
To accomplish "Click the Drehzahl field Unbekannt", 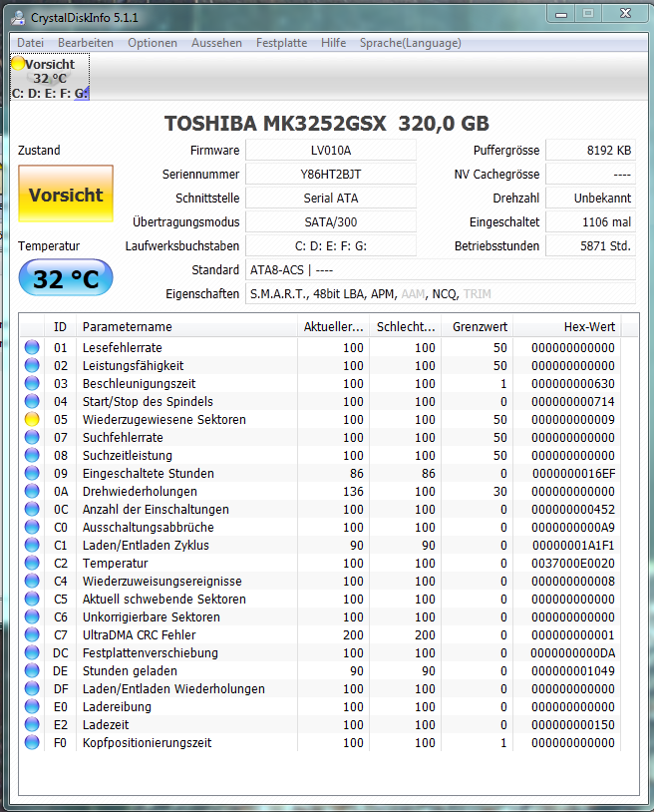I will click(x=590, y=198).
